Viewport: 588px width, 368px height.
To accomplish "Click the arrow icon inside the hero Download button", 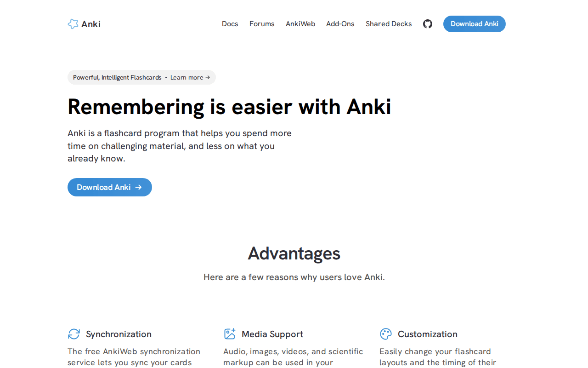I will [x=139, y=187].
